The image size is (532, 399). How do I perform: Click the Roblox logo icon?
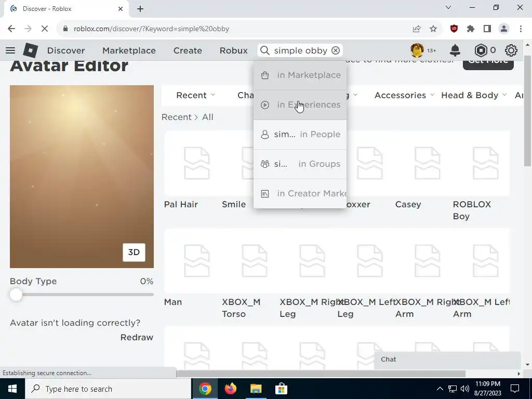tap(31, 50)
